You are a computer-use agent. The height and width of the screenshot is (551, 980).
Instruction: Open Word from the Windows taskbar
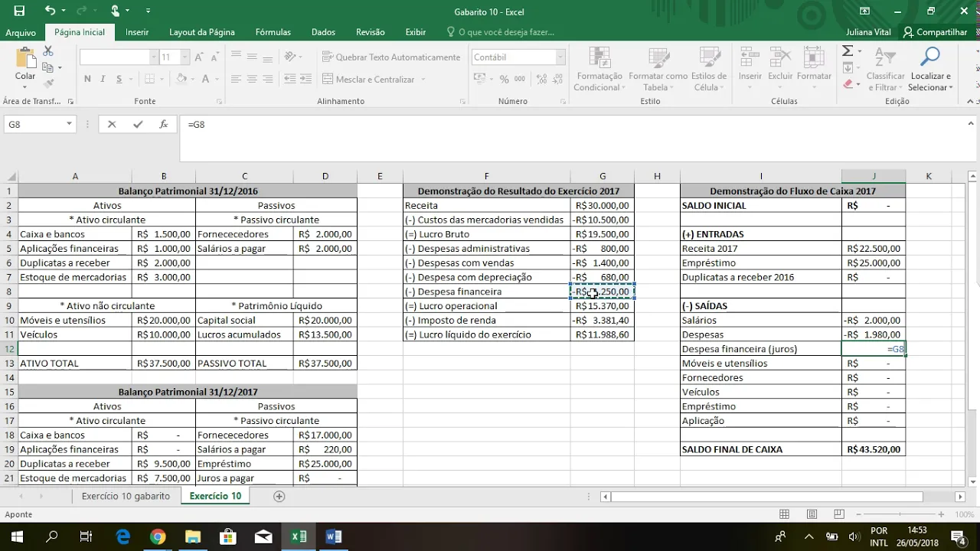(334, 536)
